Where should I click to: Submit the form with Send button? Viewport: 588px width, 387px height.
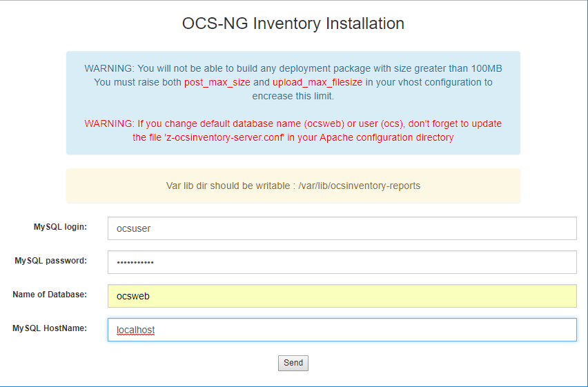point(293,363)
